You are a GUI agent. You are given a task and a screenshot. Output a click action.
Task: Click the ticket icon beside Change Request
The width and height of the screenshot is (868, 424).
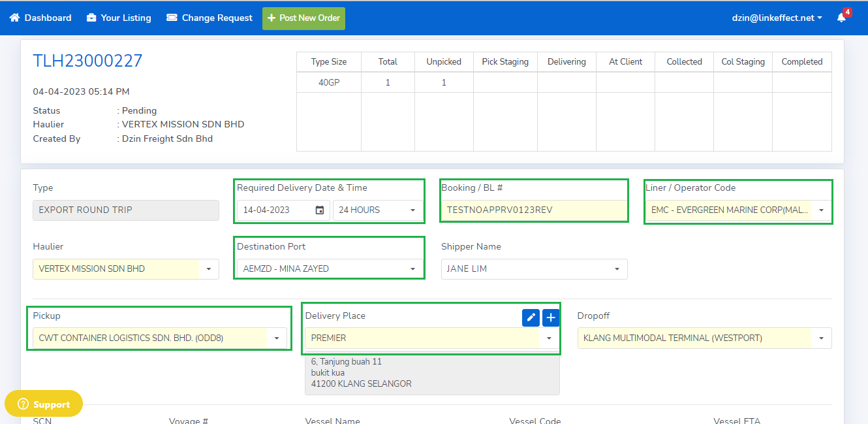pos(172,18)
